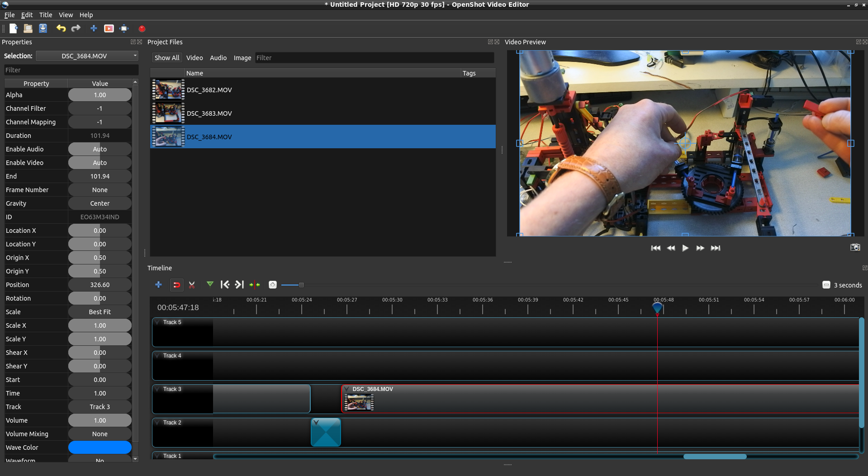Open Export Video via the red circle icon
868x476 pixels.
click(142, 28)
